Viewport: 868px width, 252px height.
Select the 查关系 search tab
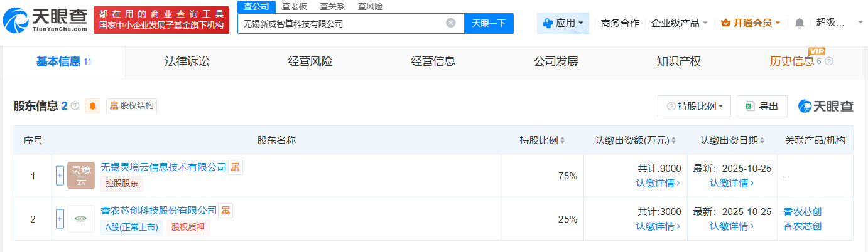332,6
